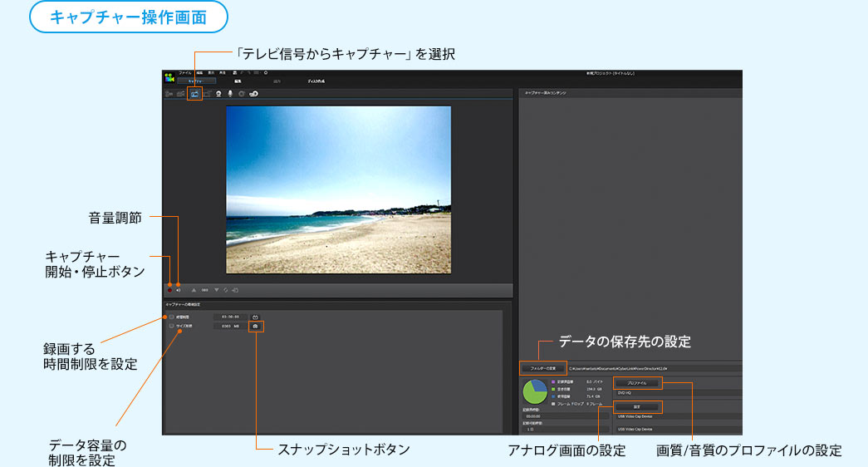
Task: Enable the time limit checkbox
Action: (172, 317)
